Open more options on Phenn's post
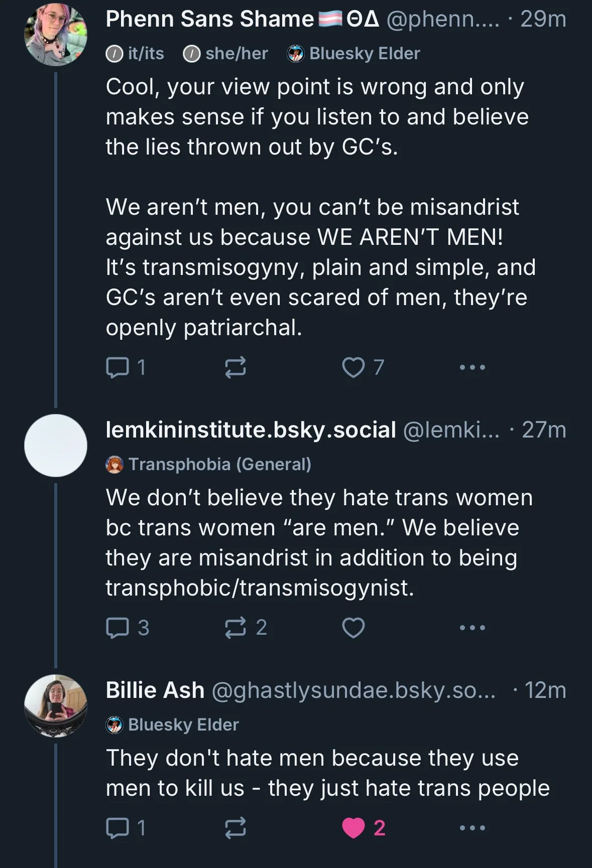The image size is (592, 868). 472,367
